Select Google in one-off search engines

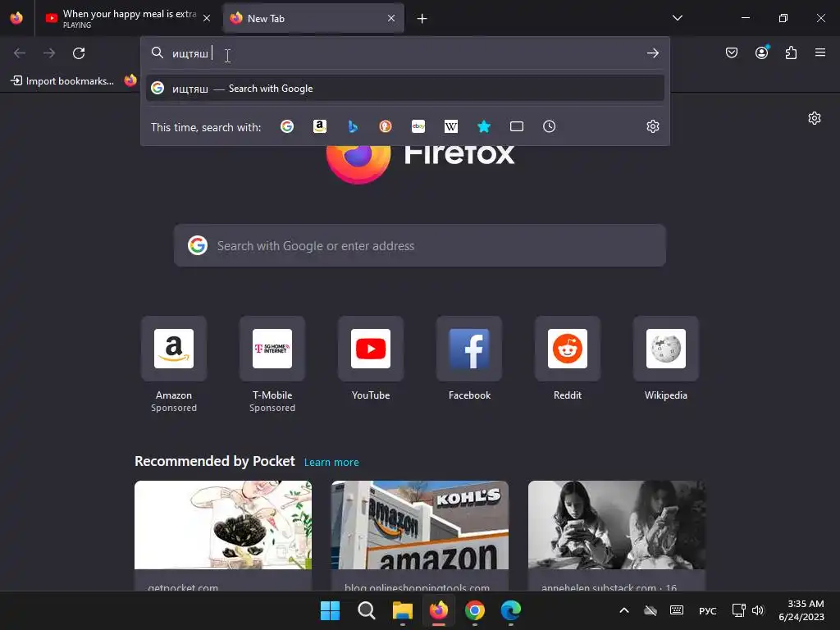287,126
